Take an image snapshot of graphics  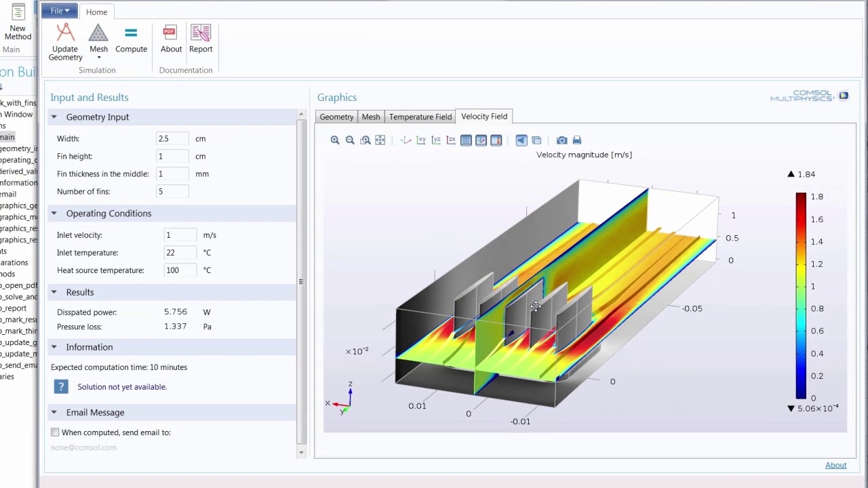coord(561,140)
